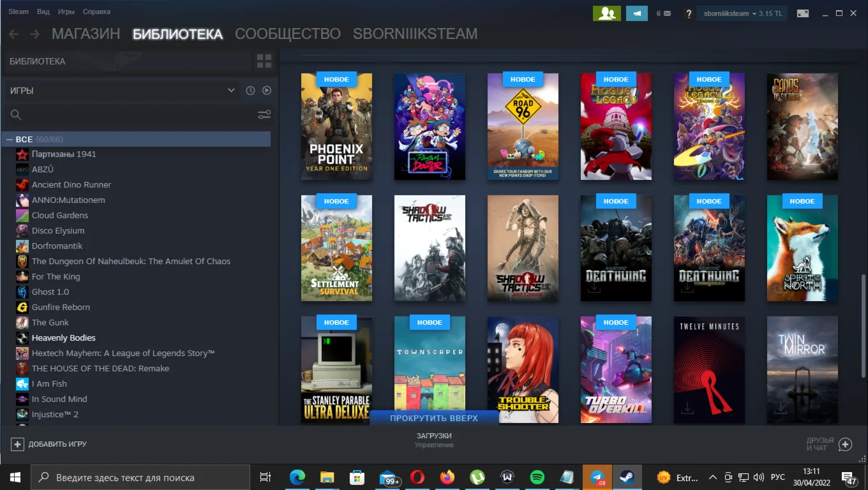The image size is (868, 490).
Task: Toggle the ready-to-play filter icon
Action: pyautogui.click(x=267, y=91)
